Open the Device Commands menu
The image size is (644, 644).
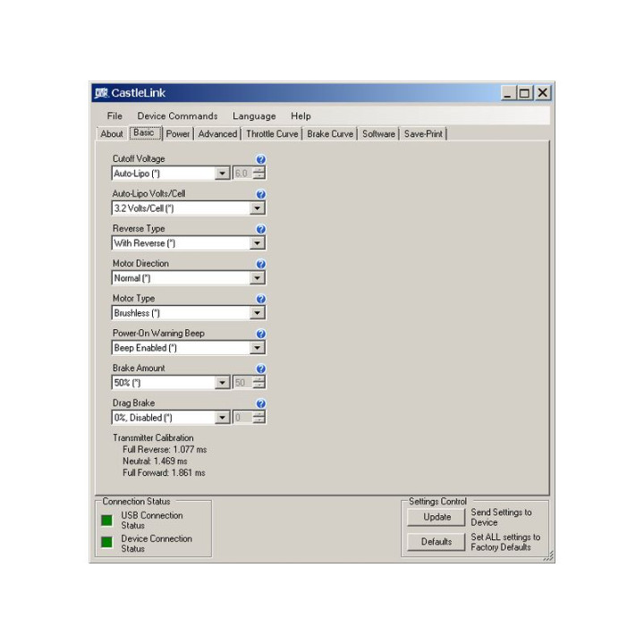pos(177,116)
